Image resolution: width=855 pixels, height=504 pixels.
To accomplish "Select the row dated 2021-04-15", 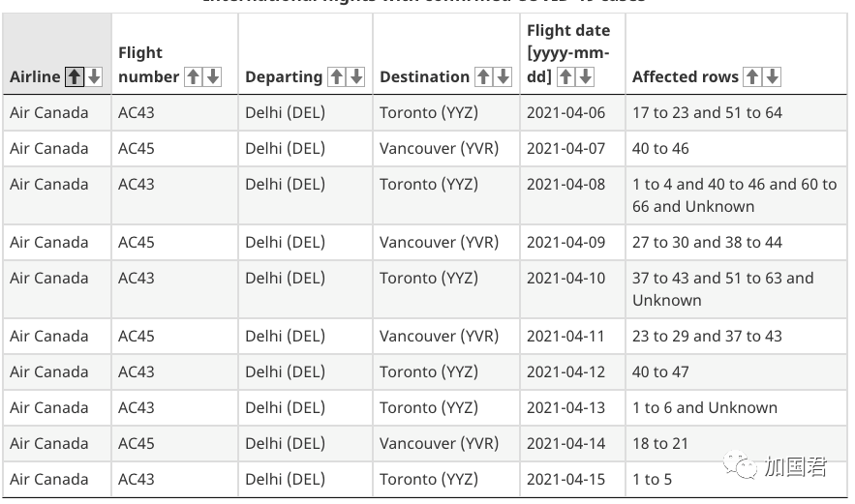I will pos(425,480).
